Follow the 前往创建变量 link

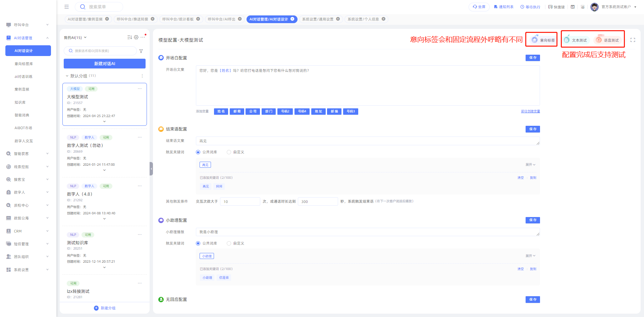coord(530,111)
